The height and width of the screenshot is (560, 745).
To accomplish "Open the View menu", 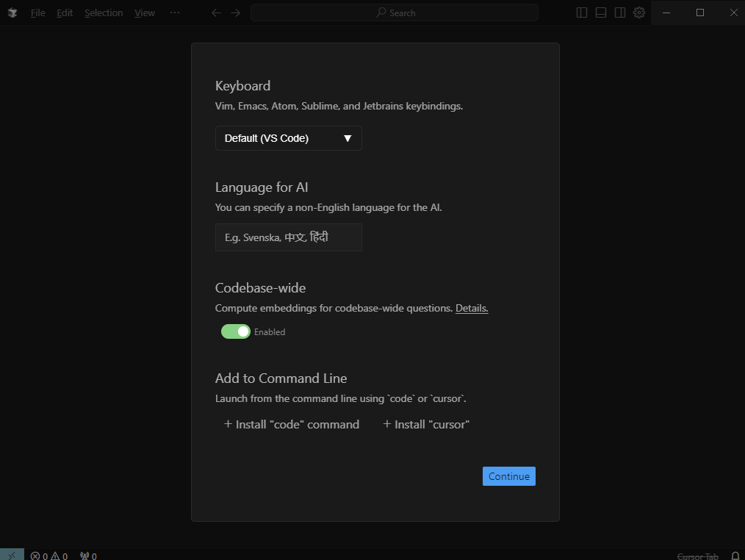I will pyautogui.click(x=145, y=12).
